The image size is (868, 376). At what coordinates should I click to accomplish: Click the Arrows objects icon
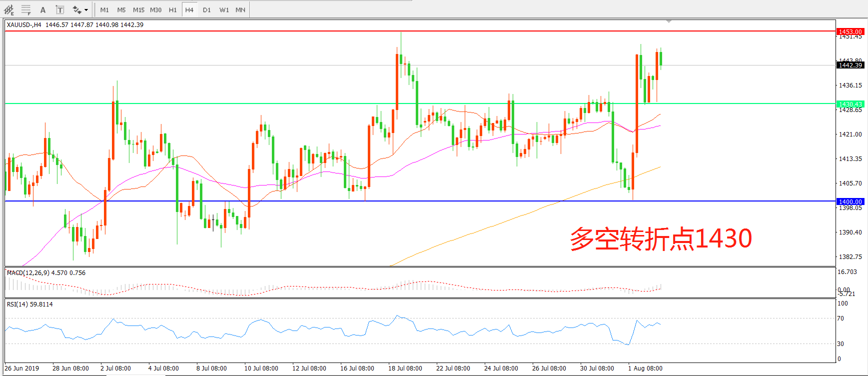click(77, 10)
